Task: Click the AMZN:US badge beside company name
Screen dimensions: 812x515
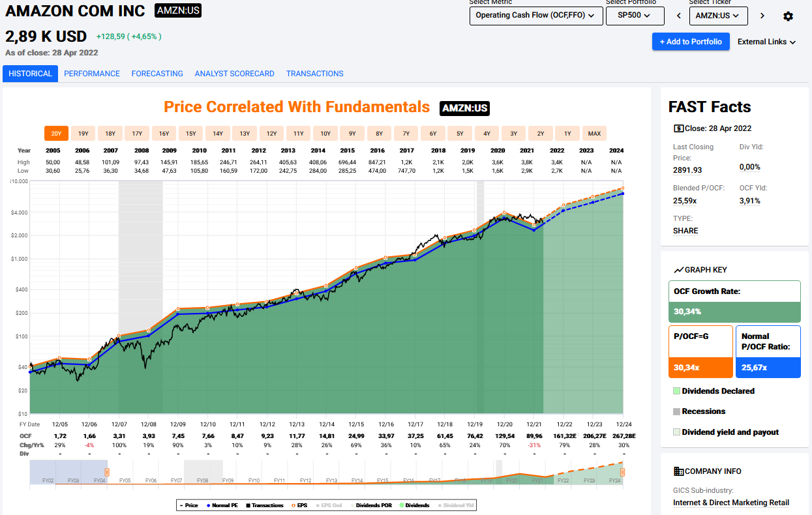Action: pyautogui.click(x=177, y=10)
